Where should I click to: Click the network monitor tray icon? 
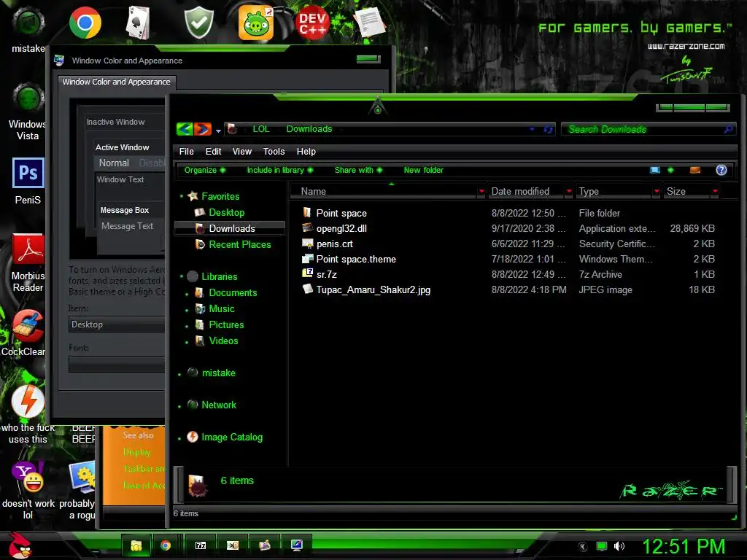pyautogui.click(x=602, y=546)
